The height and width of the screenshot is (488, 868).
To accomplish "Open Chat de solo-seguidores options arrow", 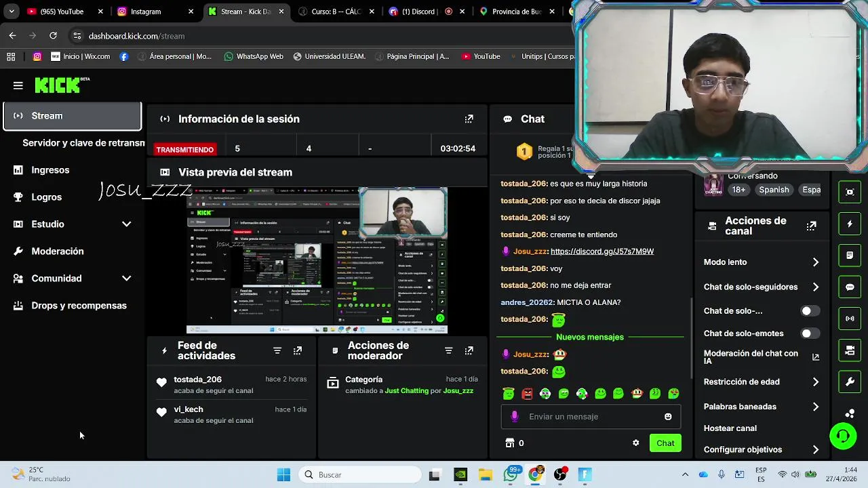I will point(816,287).
